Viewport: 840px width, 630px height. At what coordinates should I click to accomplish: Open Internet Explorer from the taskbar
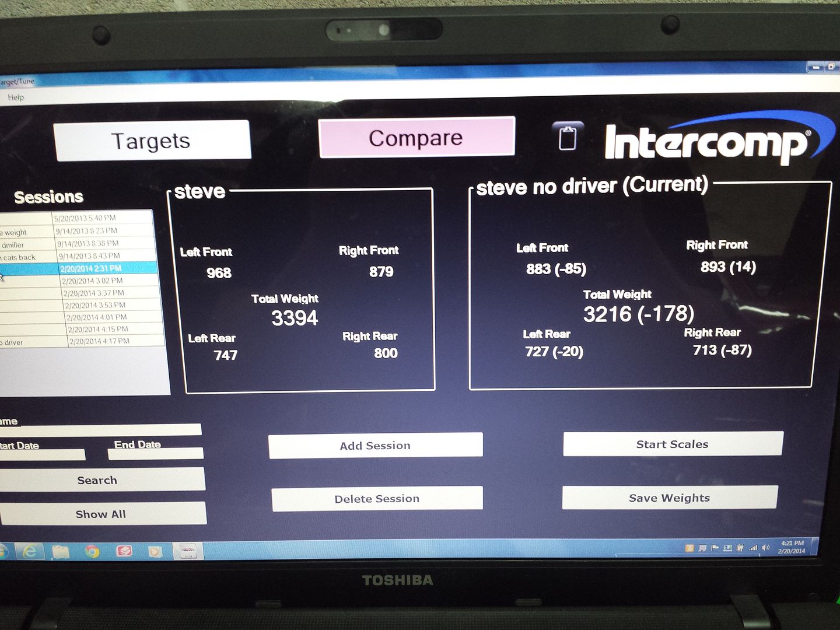pyautogui.click(x=30, y=551)
